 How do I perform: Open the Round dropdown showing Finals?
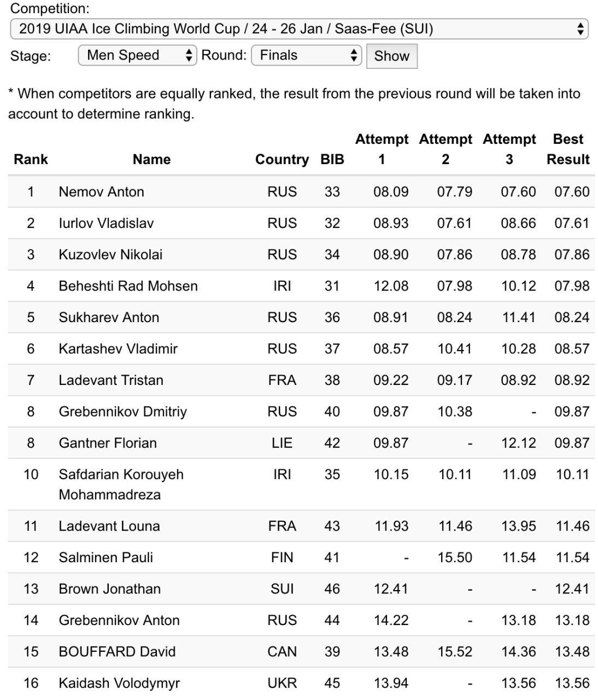pos(306,55)
